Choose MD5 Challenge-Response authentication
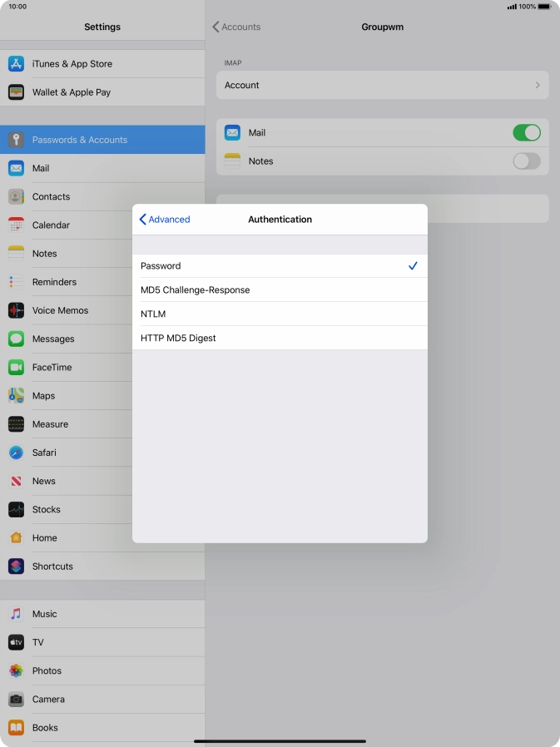Image resolution: width=560 pixels, height=747 pixels. (279, 290)
